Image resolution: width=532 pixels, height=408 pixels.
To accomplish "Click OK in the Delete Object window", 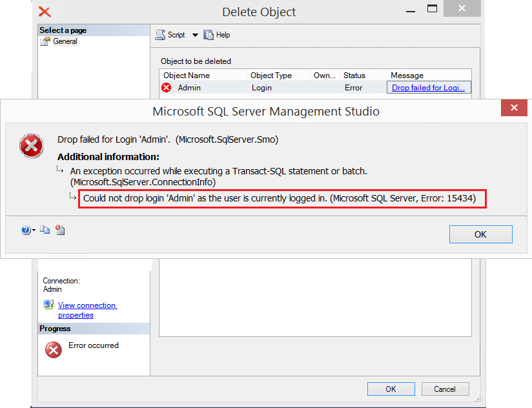I will click(391, 389).
